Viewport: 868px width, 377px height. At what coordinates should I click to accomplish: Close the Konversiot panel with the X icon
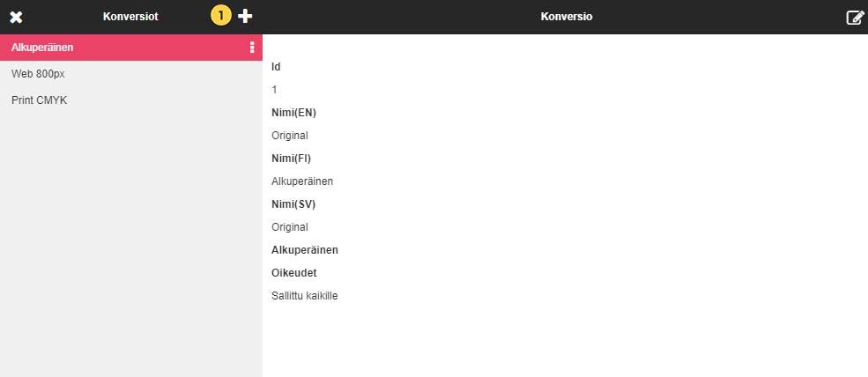click(16, 17)
